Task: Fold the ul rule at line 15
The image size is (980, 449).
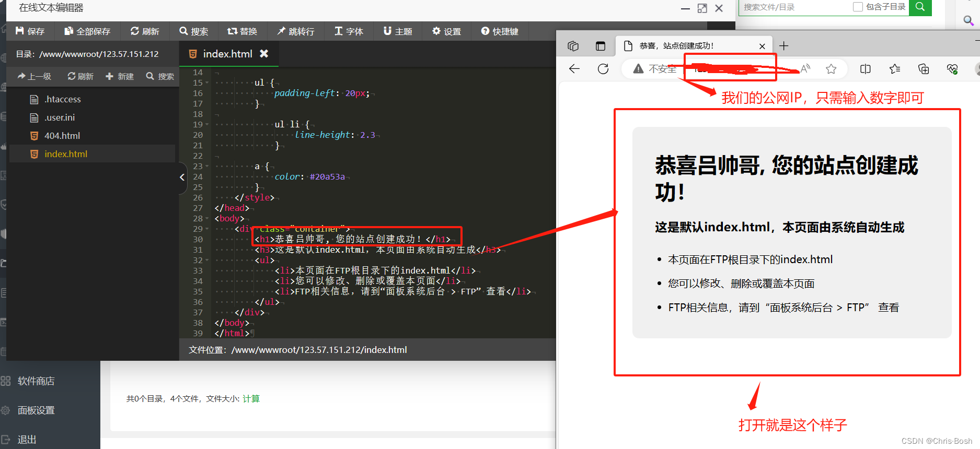Action: (x=207, y=82)
